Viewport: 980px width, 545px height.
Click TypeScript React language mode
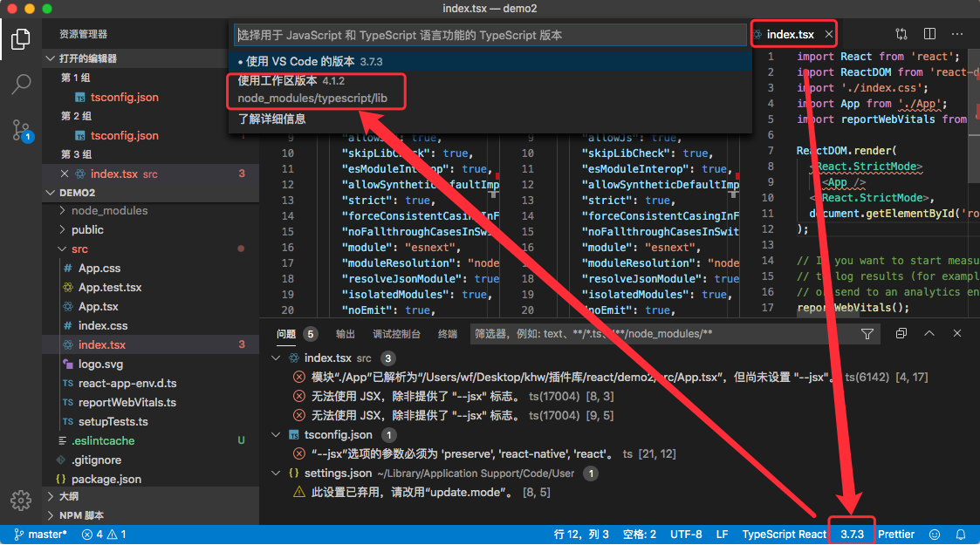784,535
